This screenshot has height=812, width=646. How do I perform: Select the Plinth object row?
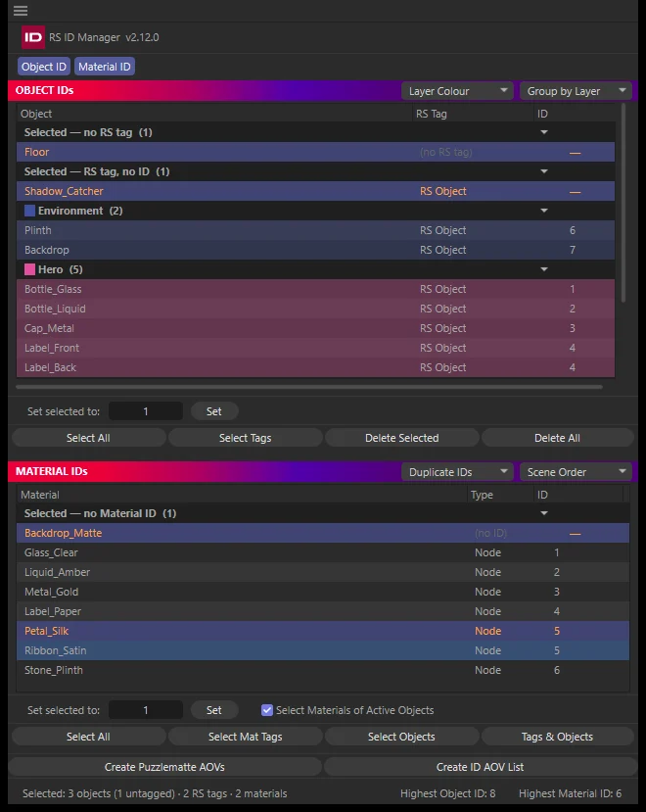(316, 230)
